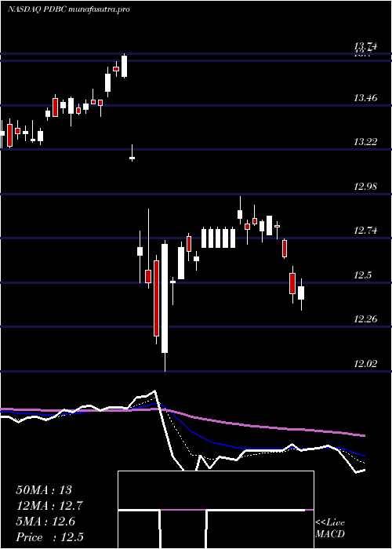This screenshot has height=549, width=392.
Task: Click the tall white candle reaching down to 12.02
Action: 165,305
